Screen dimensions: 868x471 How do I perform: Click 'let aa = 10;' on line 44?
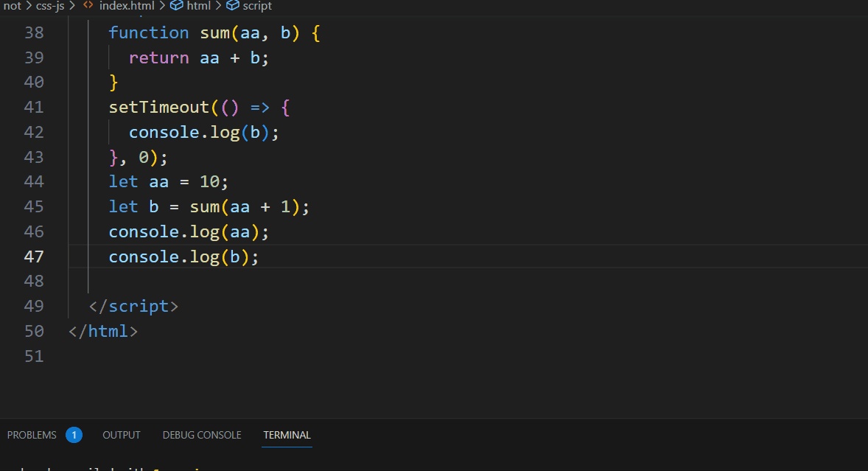point(168,181)
